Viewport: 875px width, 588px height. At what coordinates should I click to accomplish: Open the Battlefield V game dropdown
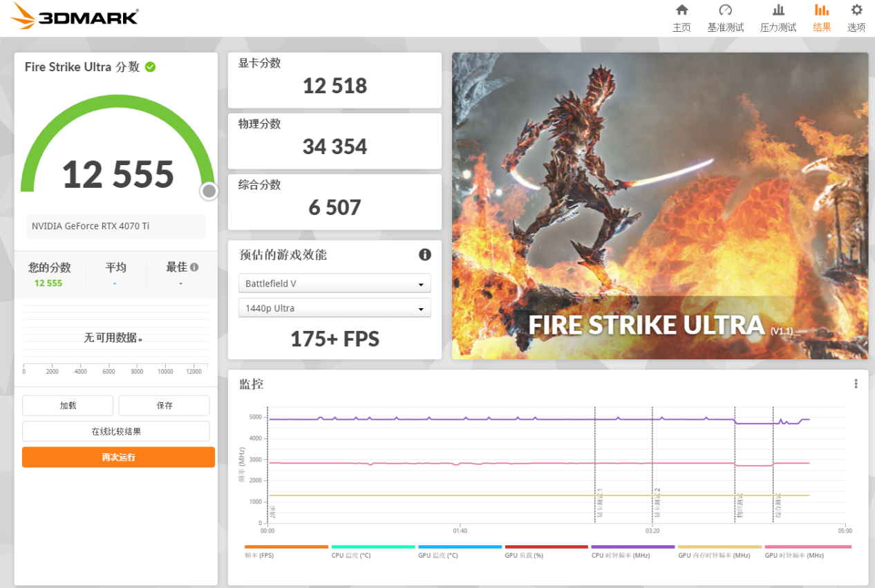(335, 283)
